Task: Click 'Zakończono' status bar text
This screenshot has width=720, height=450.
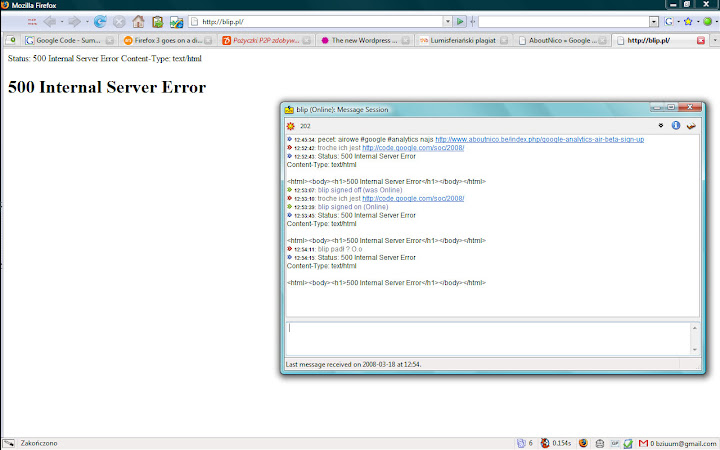Action: (x=39, y=444)
